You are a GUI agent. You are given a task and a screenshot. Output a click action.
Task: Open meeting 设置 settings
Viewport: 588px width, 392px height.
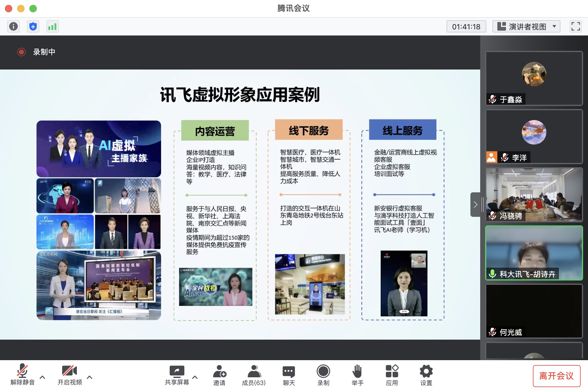click(426, 375)
